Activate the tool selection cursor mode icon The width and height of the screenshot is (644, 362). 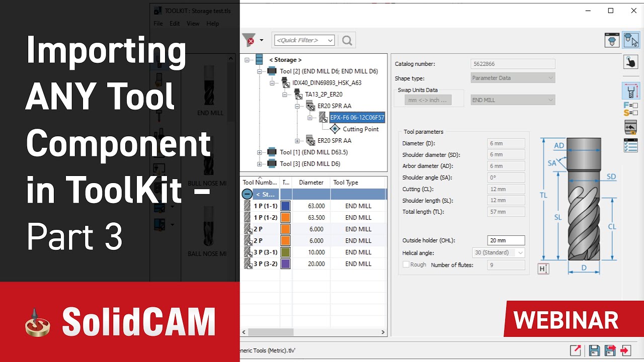click(631, 40)
